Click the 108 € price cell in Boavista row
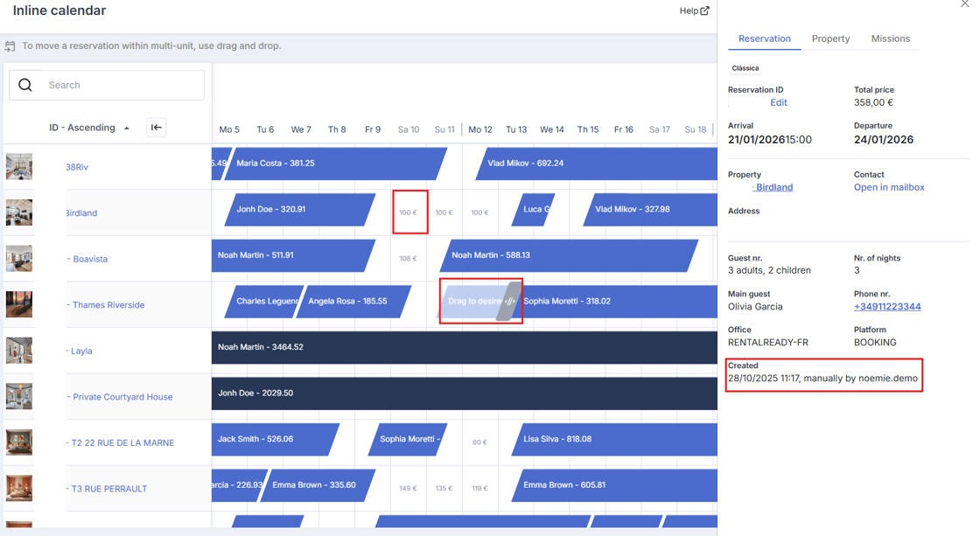The height and width of the screenshot is (536, 980). pyautogui.click(x=408, y=259)
